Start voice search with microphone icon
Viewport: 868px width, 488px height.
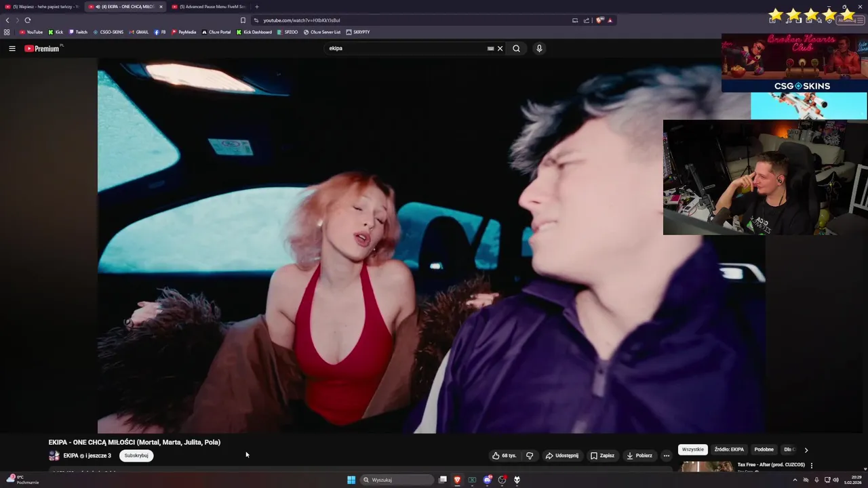(x=539, y=48)
